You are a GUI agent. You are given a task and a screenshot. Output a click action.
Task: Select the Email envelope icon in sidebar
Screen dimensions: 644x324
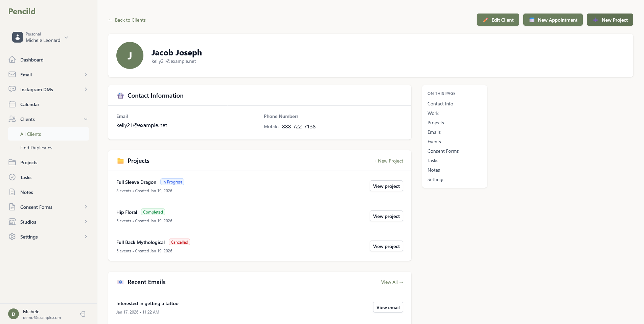tap(12, 74)
